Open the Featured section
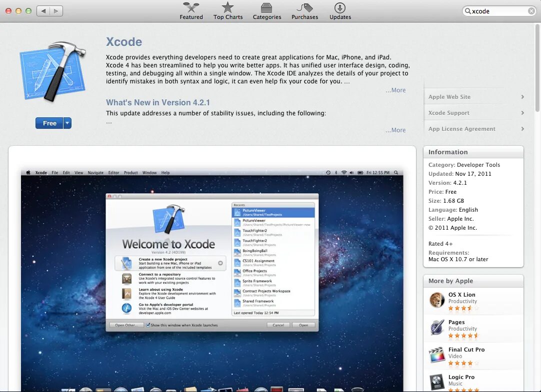This screenshot has height=392, width=541. pos(191,11)
